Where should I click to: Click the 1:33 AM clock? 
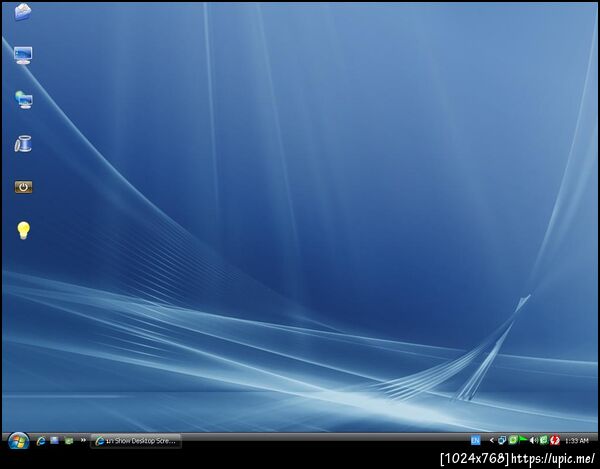tap(576, 441)
